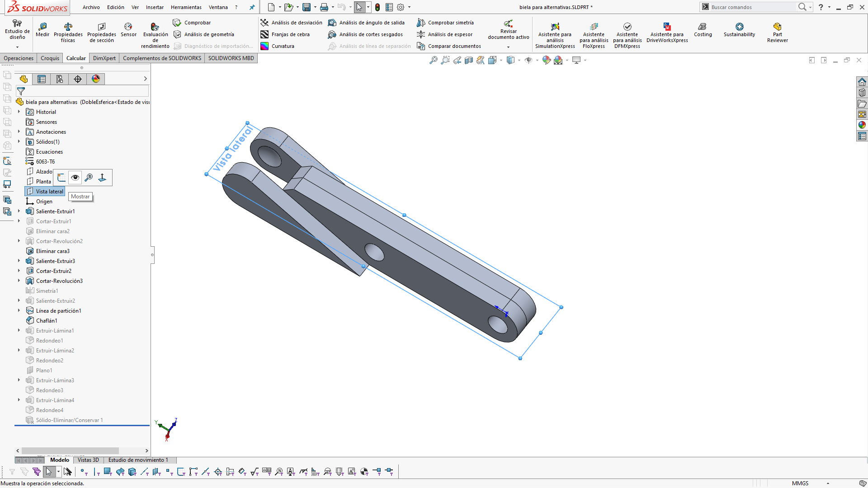
Task: Open Propiedades físicas tool
Action: click(x=68, y=33)
